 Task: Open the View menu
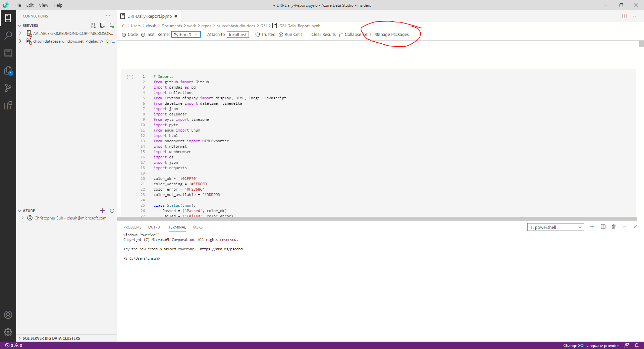click(x=43, y=5)
